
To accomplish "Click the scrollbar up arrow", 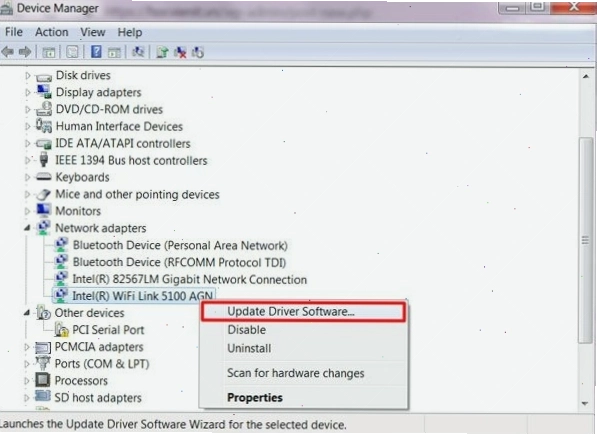I will 586,76.
